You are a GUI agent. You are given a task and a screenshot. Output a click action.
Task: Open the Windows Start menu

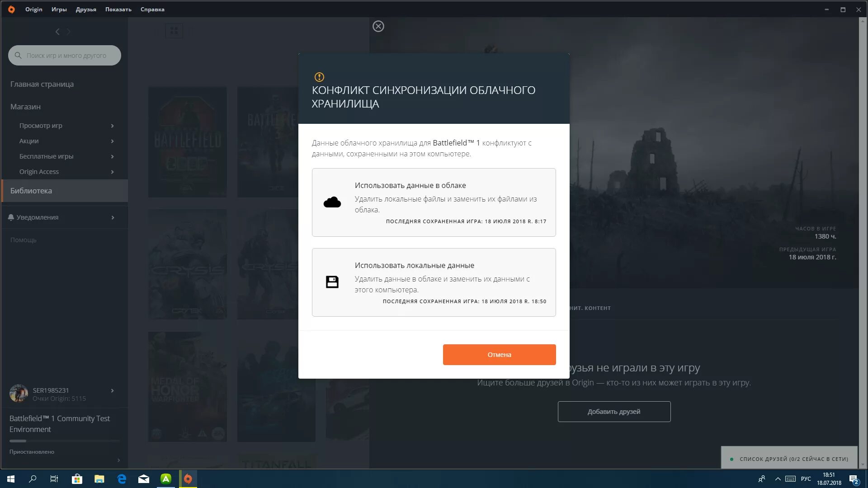(11, 479)
